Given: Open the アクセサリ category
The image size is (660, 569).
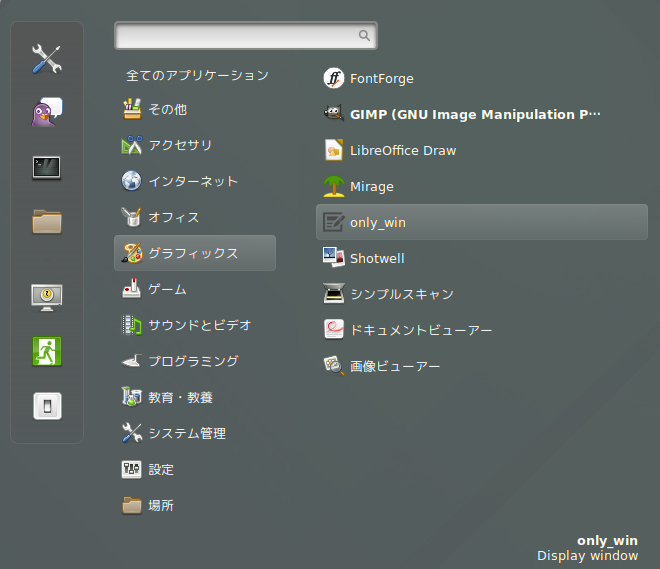Looking at the screenshot, I should click(180, 145).
